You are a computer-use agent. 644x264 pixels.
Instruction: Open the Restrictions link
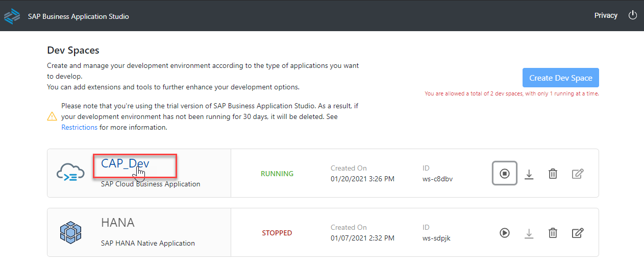79,127
